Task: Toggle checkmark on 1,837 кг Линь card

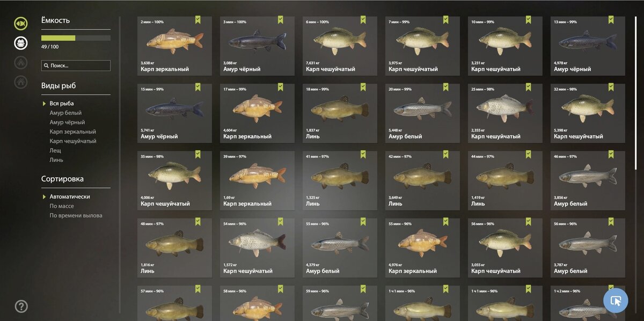Action: tap(363, 86)
